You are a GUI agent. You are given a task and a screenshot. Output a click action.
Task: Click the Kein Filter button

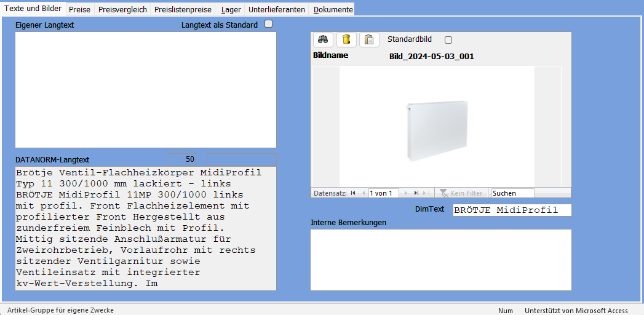[x=461, y=193]
